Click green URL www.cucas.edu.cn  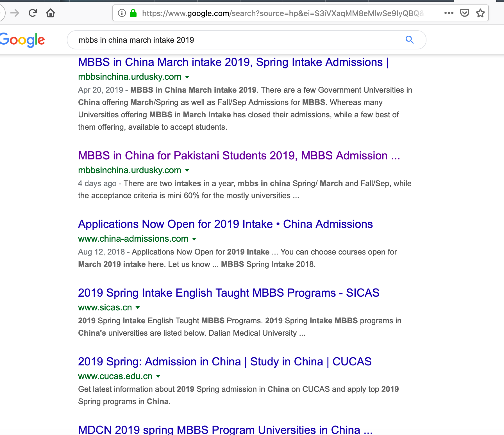click(115, 376)
